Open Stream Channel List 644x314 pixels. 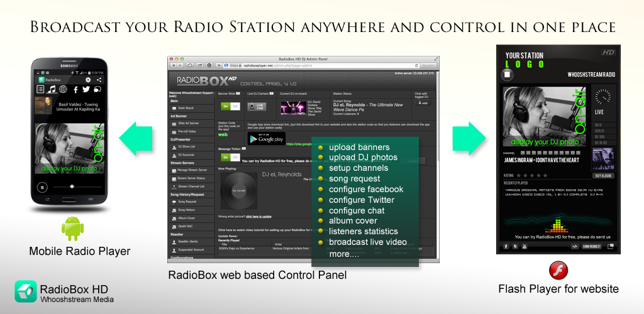point(192,187)
